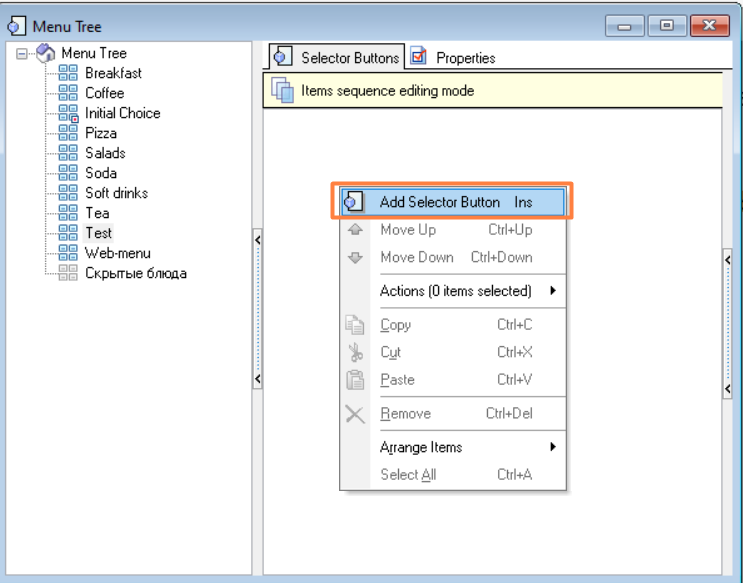
Task: Click the Properties tab checkmark icon
Action: (x=419, y=57)
